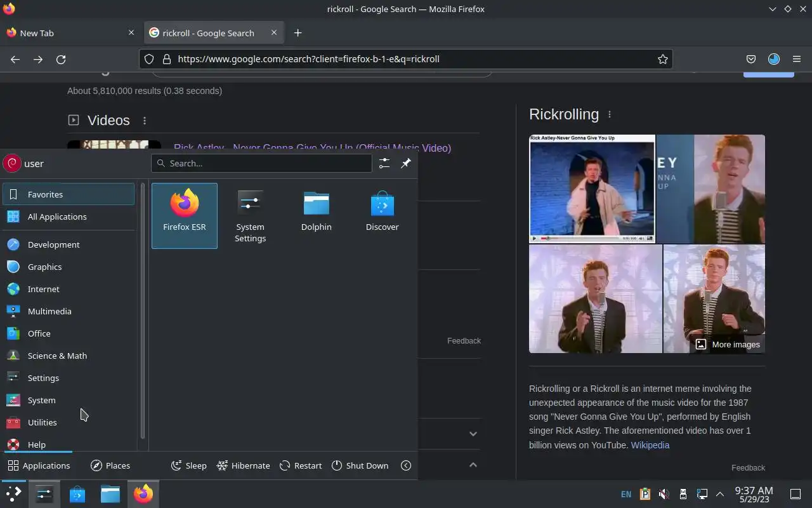Open the Firefox account icon
Screen dimensions: 812x508
[774, 59]
